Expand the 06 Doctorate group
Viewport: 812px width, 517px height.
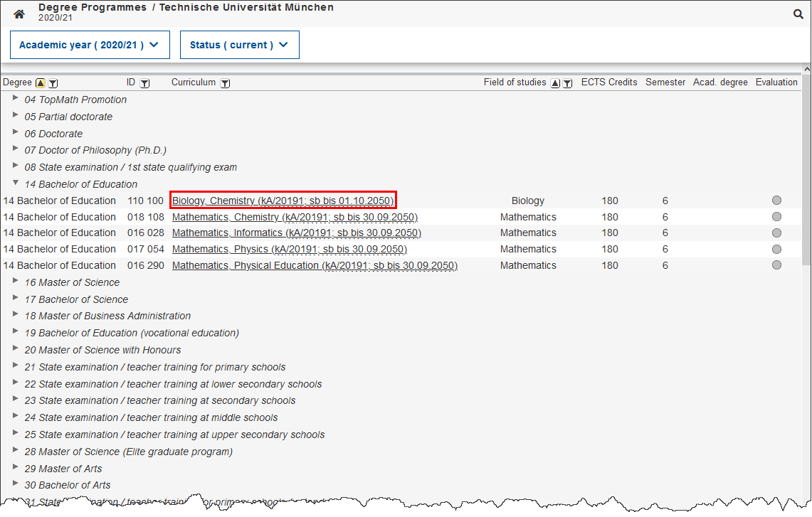16,133
